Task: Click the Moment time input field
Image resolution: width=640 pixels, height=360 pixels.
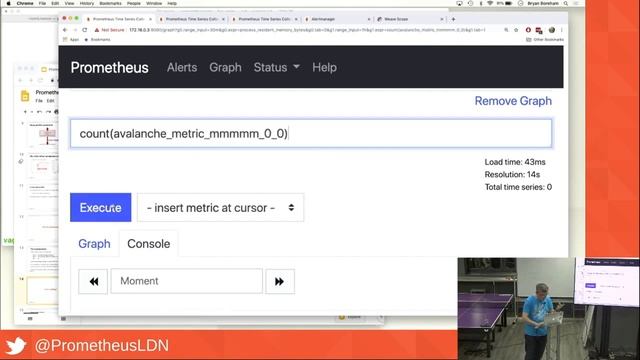Action: [x=187, y=281]
